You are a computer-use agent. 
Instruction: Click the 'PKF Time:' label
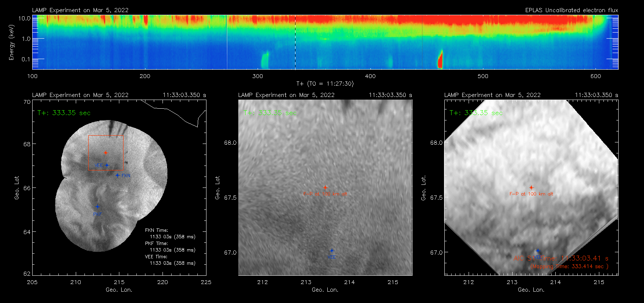[x=156, y=244]
